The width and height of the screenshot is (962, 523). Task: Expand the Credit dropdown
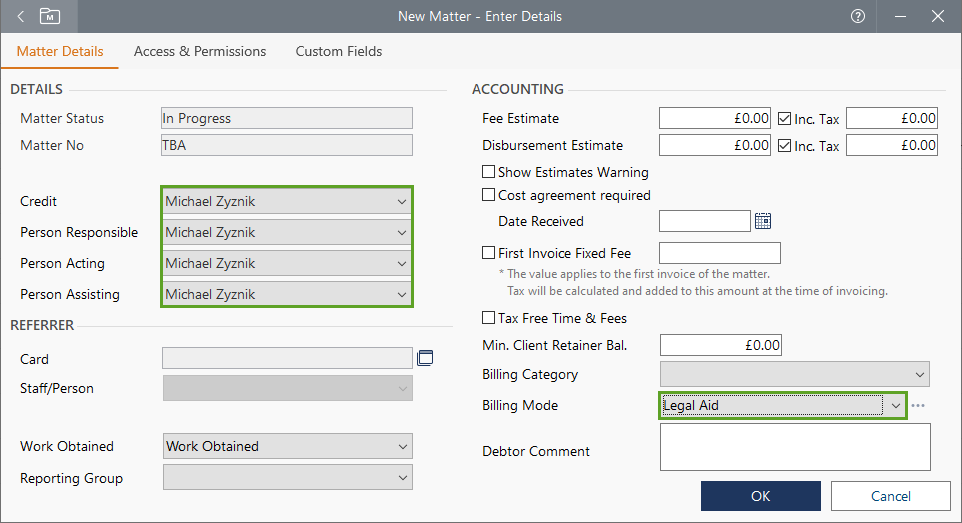click(401, 202)
